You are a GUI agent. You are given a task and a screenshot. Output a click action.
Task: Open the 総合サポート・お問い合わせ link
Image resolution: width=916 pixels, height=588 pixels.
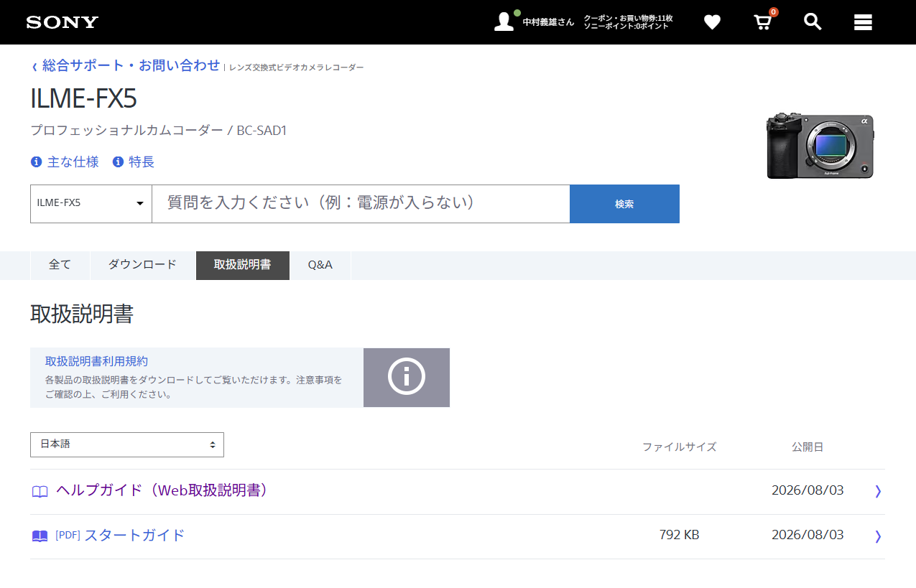(x=131, y=65)
